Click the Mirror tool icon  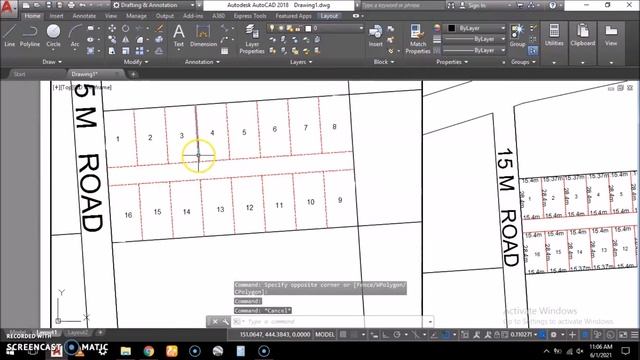tap(126, 40)
